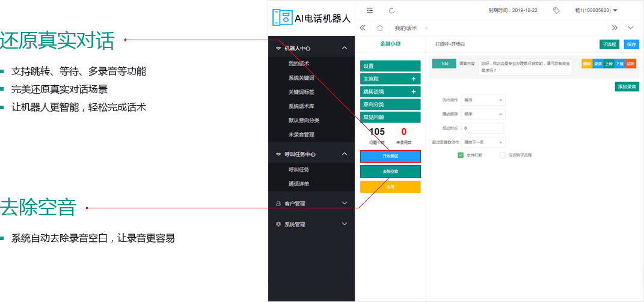Open the 执行动作 dropdown
The height and width of the screenshot is (302, 644).
point(483,100)
